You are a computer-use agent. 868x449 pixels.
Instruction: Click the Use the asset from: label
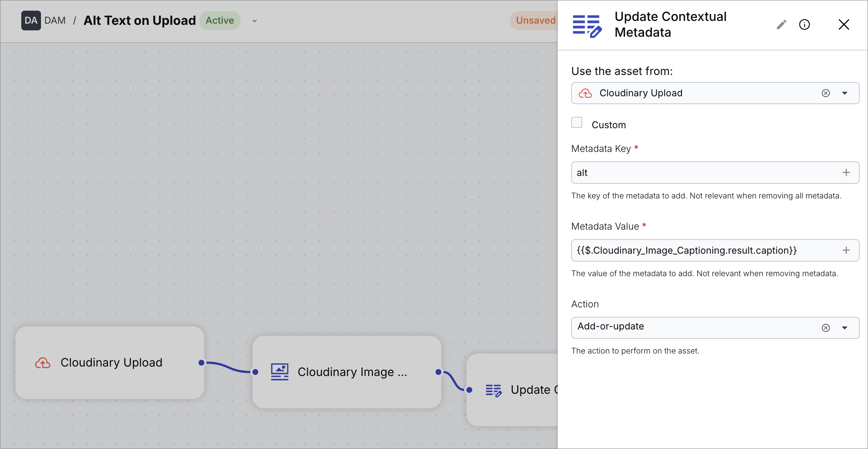coord(622,71)
